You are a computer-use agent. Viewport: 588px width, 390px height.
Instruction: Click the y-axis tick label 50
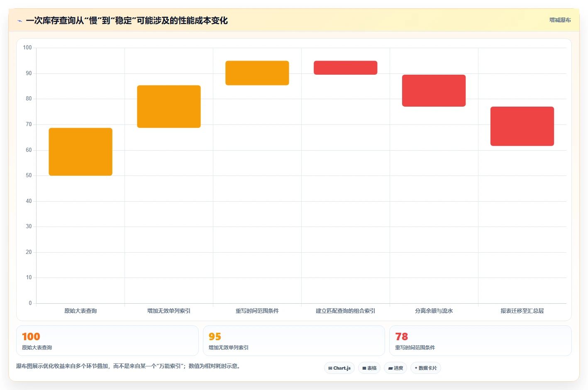click(x=29, y=175)
